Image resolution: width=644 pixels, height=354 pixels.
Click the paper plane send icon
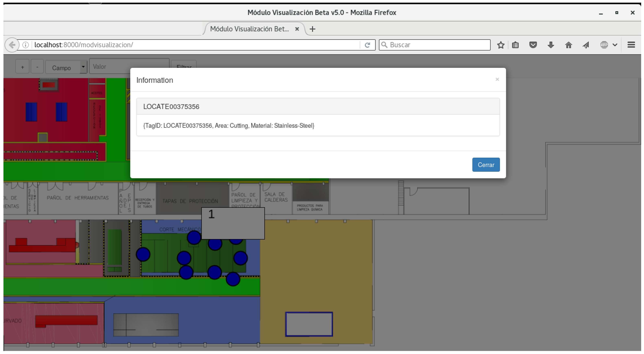click(x=586, y=45)
